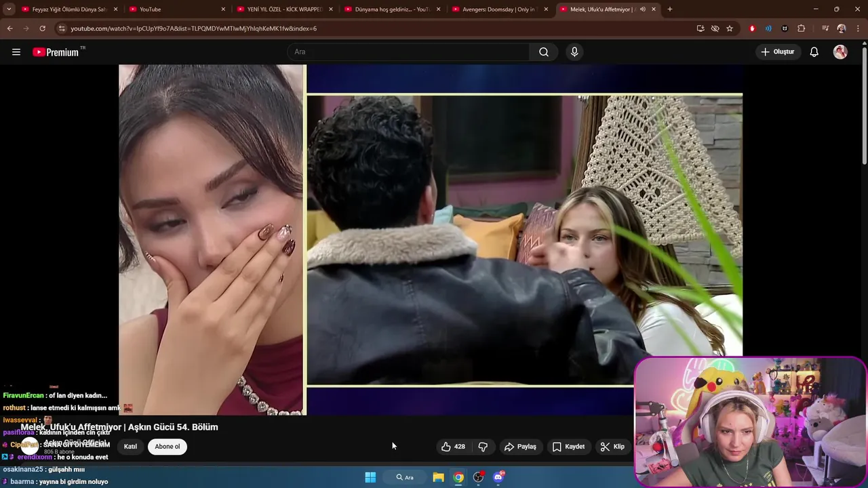The image size is (868, 488).
Task: Open YouTube account avatar menu
Action: [840, 52]
